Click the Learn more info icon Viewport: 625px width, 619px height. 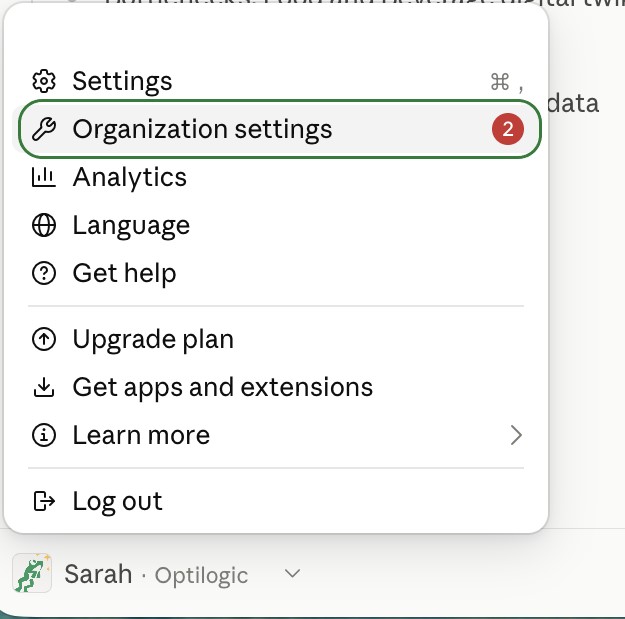pos(44,435)
